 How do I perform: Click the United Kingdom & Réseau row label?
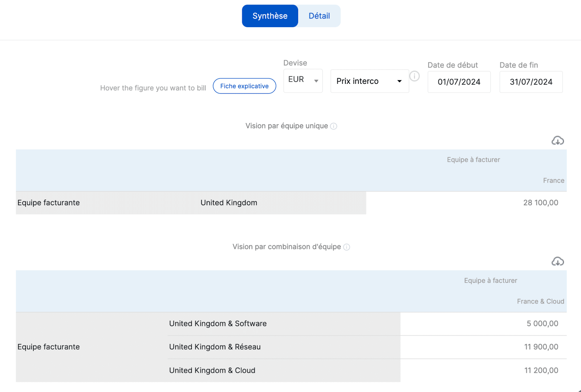coord(215,347)
